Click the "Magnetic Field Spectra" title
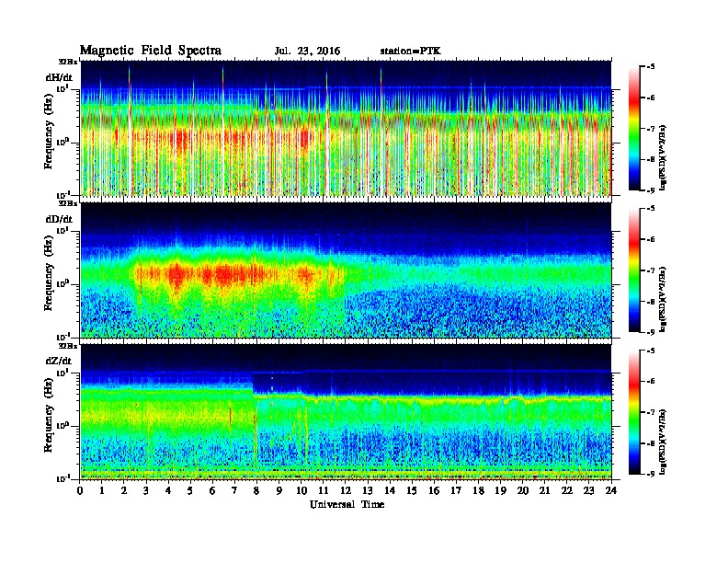 click(151, 51)
